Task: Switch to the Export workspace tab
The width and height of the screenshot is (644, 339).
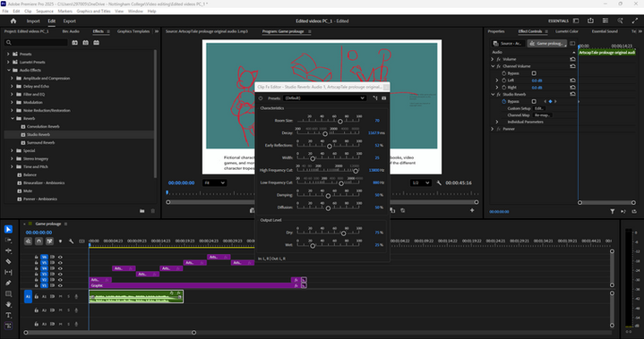Action: point(69,21)
